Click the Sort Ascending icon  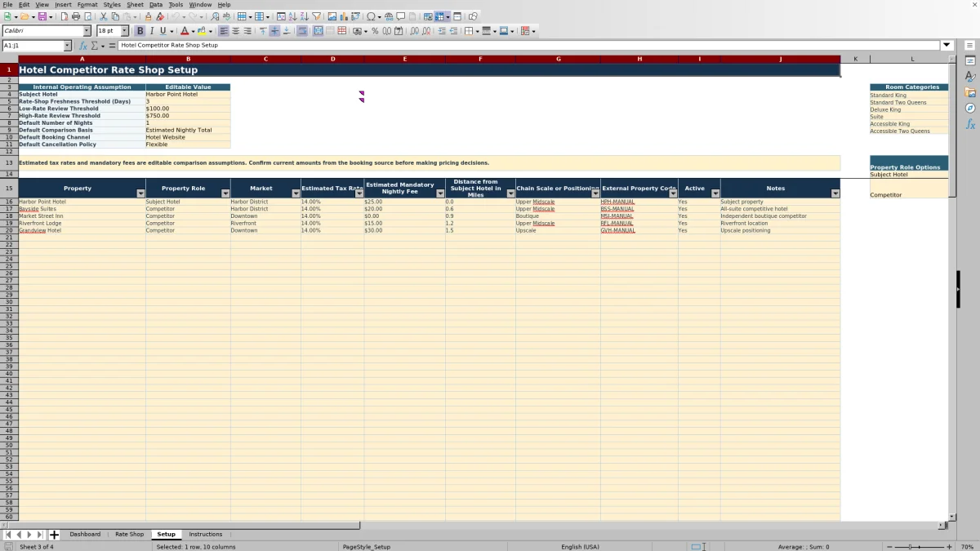coord(292,16)
